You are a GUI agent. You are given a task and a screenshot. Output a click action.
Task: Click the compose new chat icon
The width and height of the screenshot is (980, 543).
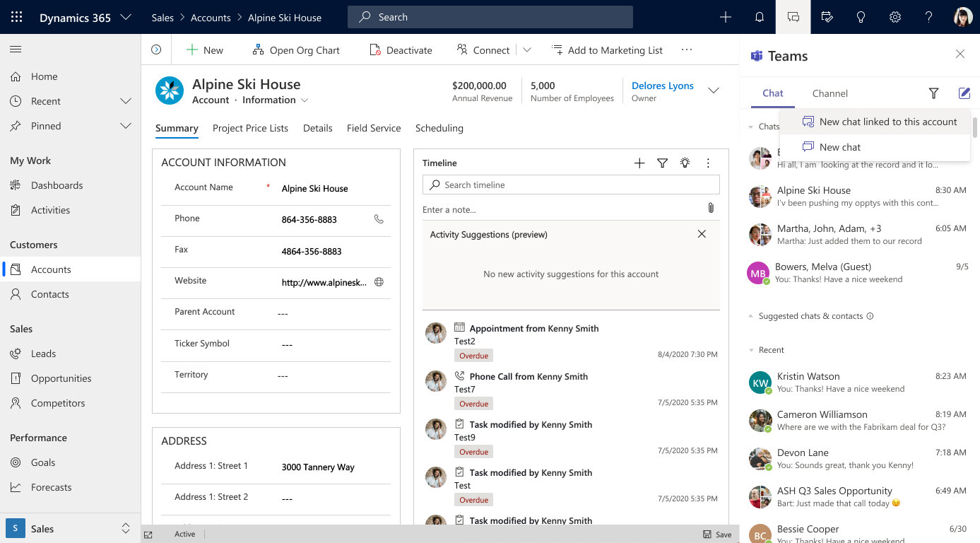(964, 93)
